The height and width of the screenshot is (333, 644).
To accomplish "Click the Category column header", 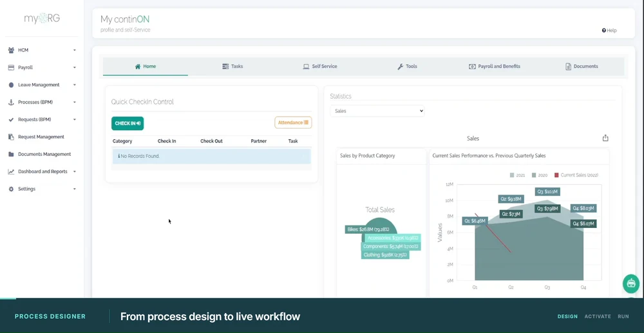I will point(122,141).
